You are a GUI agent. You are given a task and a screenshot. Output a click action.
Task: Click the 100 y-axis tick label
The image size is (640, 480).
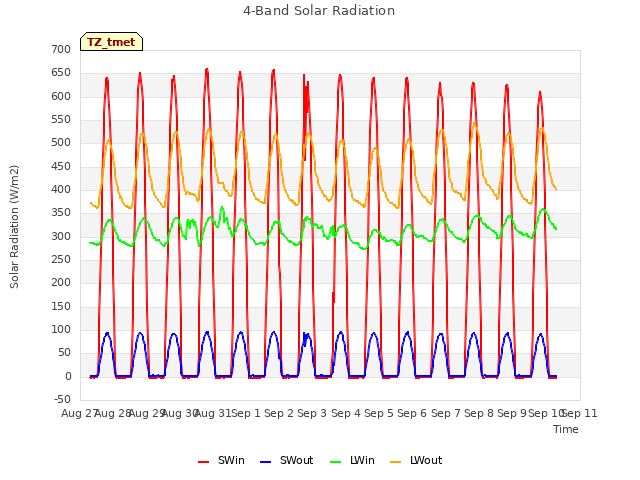pyautogui.click(x=61, y=330)
